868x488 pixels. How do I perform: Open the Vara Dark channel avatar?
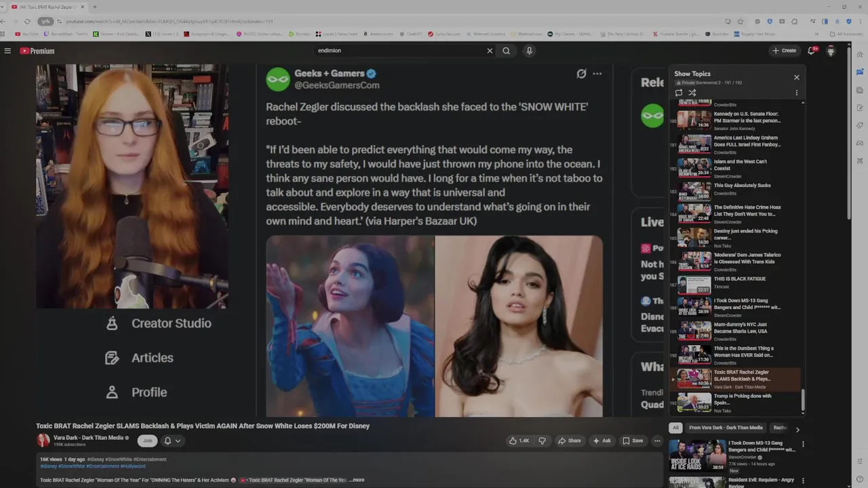(43, 441)
